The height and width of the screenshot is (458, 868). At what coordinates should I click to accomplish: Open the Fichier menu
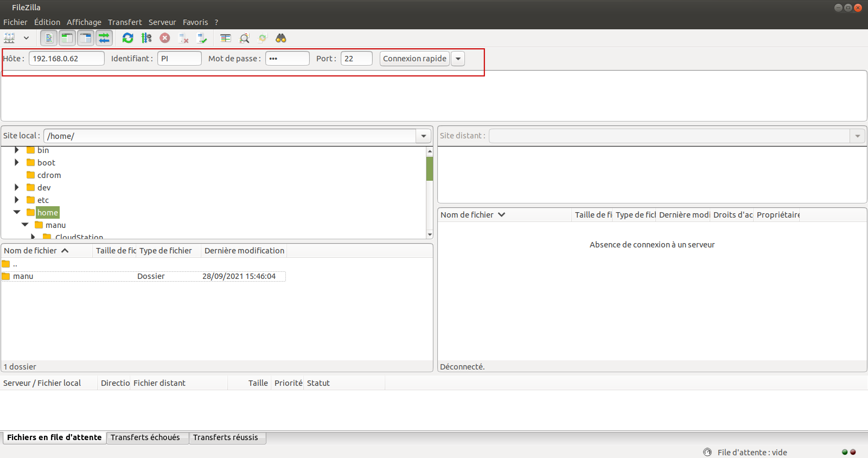(x=15, y=22)
